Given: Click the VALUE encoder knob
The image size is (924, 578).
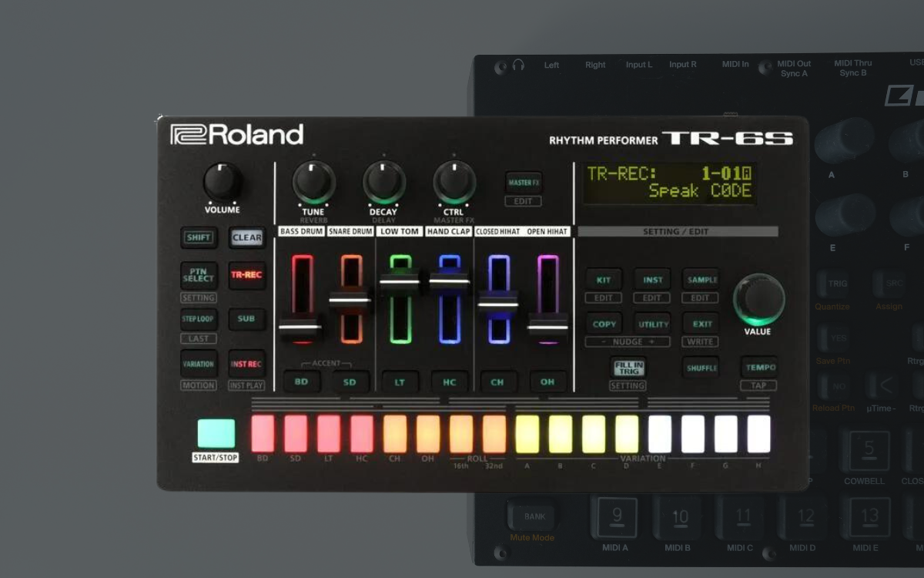Looking at the screenshot, I should tap(758, 299).
